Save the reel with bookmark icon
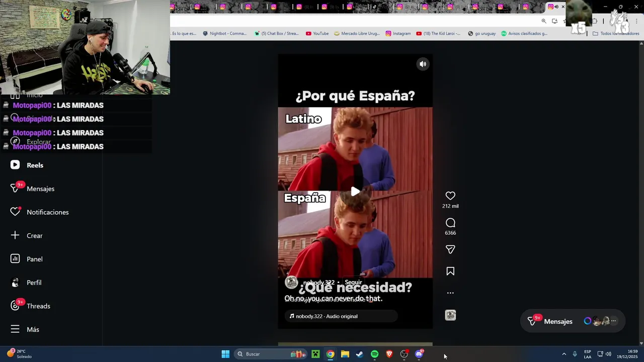 pos(450,271)
